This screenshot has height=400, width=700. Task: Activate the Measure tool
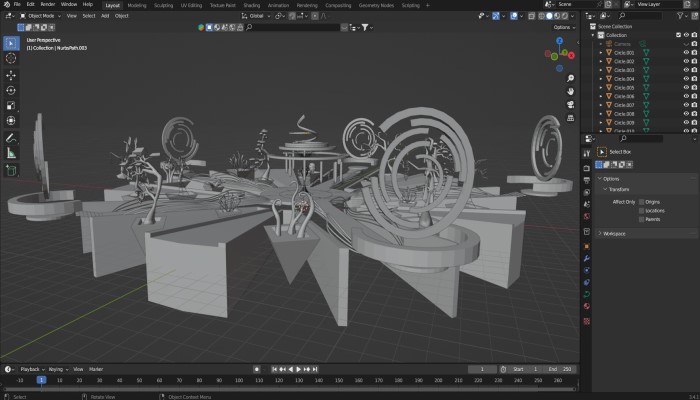(11, 153)
